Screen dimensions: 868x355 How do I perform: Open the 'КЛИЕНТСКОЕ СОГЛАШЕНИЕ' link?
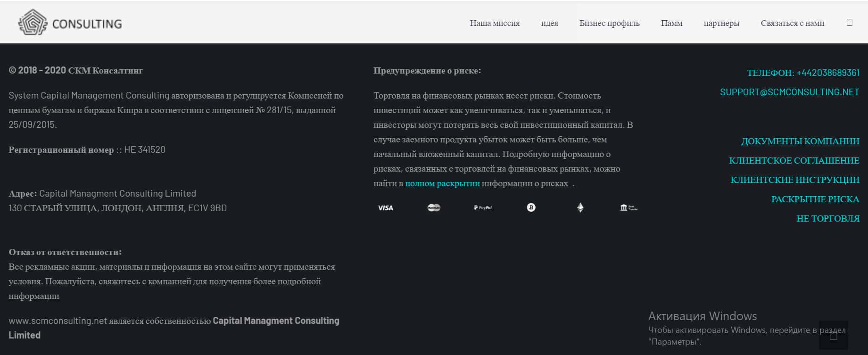tap(794, 161)
